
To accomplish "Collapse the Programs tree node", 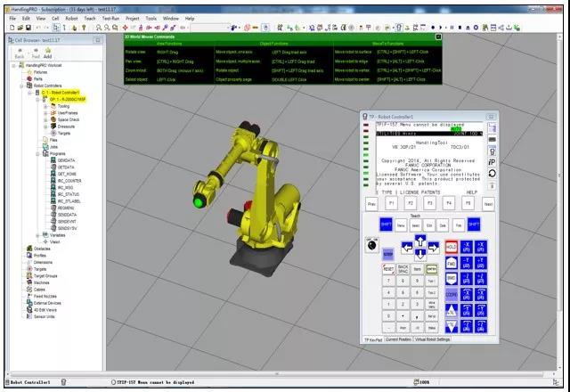I will (x=37, y=153).
